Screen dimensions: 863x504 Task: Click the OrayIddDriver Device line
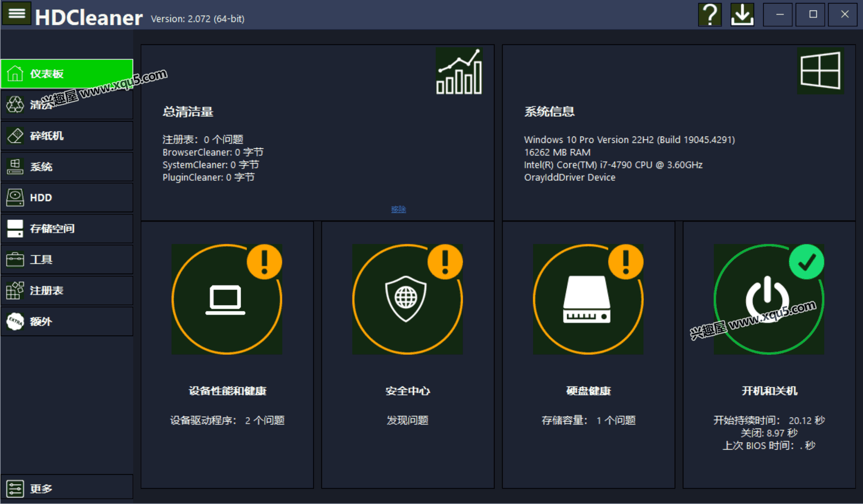coord(569,177)
